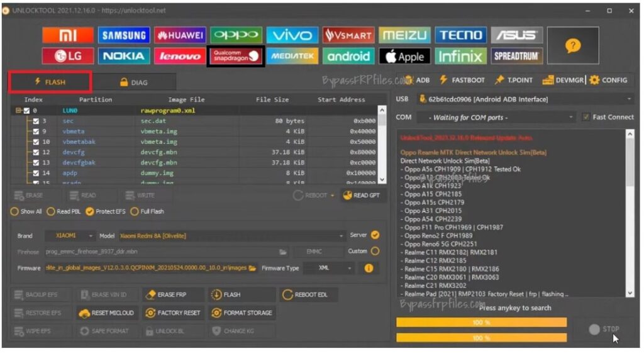This screenshot has height=356, width=644.
Task: Expand the Firmware Type XML dropdown
Action: click(x=328, y=268)
